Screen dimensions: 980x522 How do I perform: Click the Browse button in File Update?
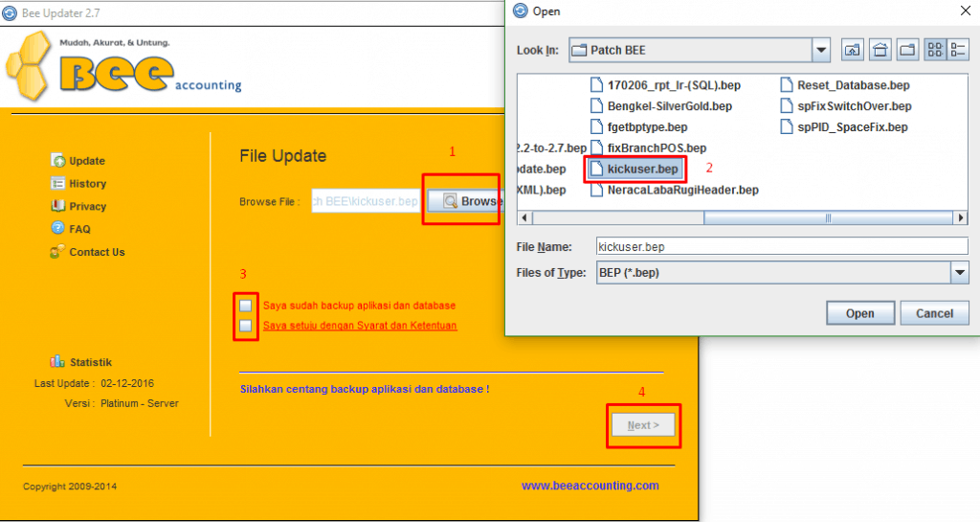[466, 201]
